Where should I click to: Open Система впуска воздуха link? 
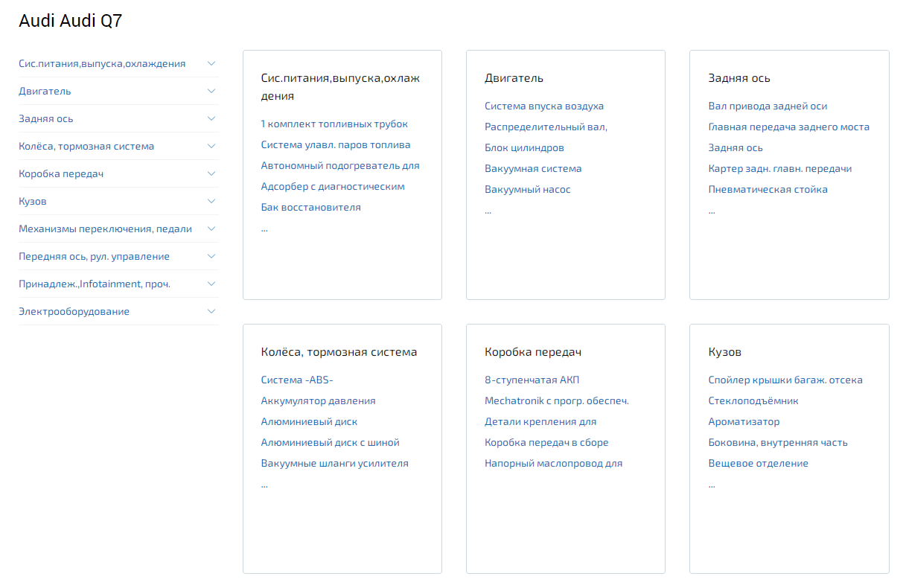tap(544, 106)
